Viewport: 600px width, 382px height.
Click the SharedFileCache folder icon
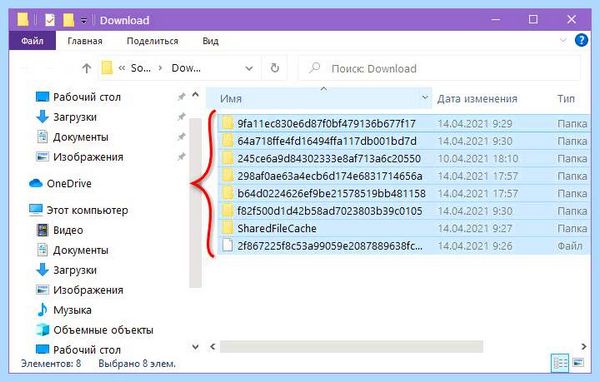coord(228,228)
